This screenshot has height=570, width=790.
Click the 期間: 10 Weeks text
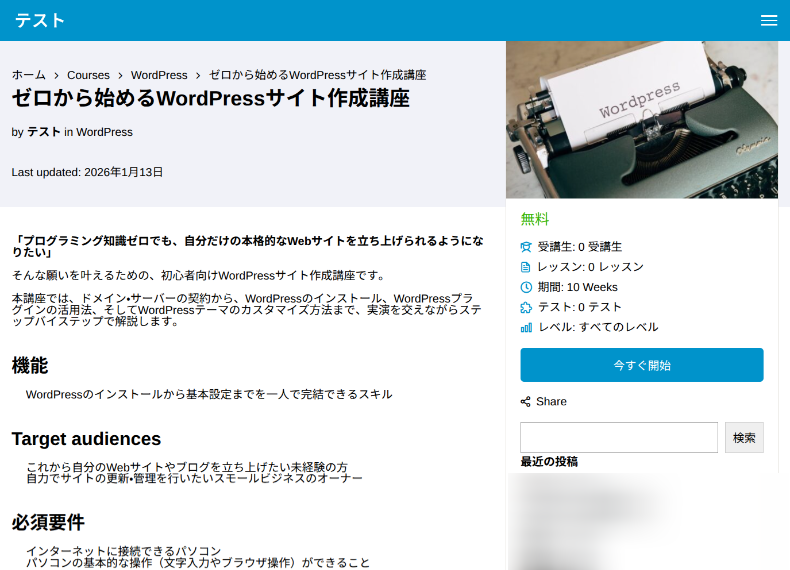pos(577,287)
